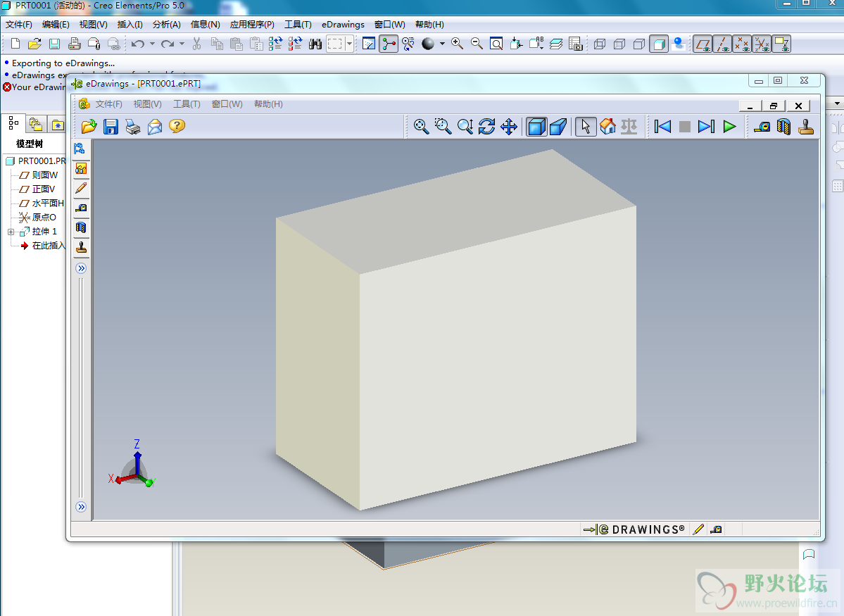Screen dimensions: 844x616
Task: Click eDrawings blue floppy save icon
Action: click(x=111, y=127)
